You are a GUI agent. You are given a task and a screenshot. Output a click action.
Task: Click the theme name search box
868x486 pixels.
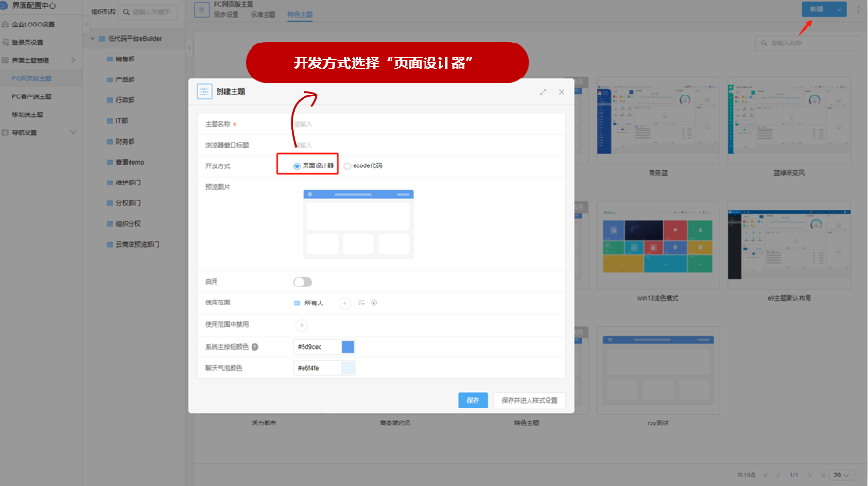tap(807, 43)
